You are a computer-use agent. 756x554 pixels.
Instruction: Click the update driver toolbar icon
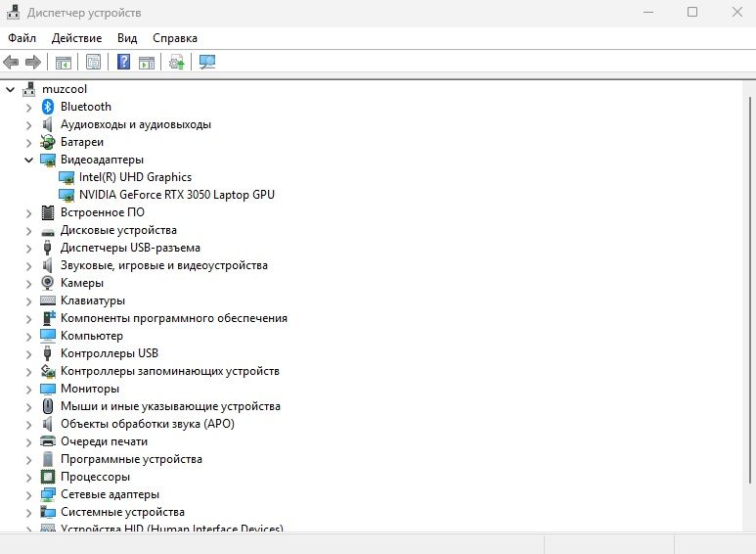click(176, 63)
